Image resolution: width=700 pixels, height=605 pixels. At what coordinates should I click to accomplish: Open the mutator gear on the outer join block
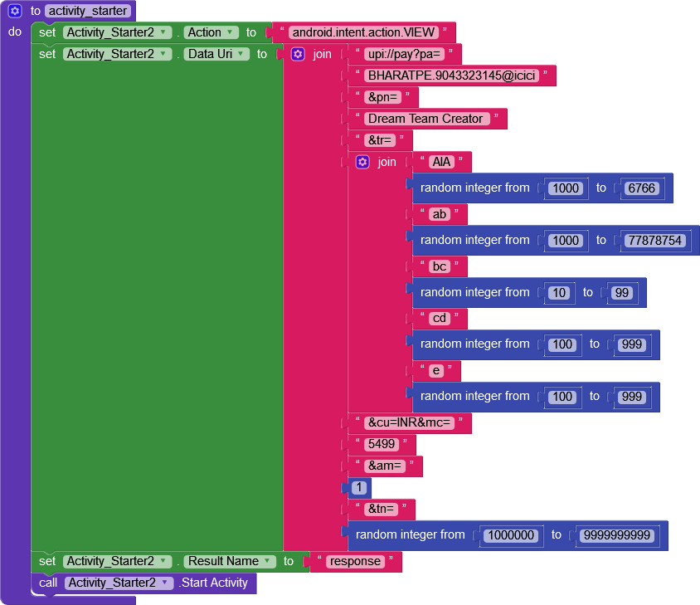point(298,54)
